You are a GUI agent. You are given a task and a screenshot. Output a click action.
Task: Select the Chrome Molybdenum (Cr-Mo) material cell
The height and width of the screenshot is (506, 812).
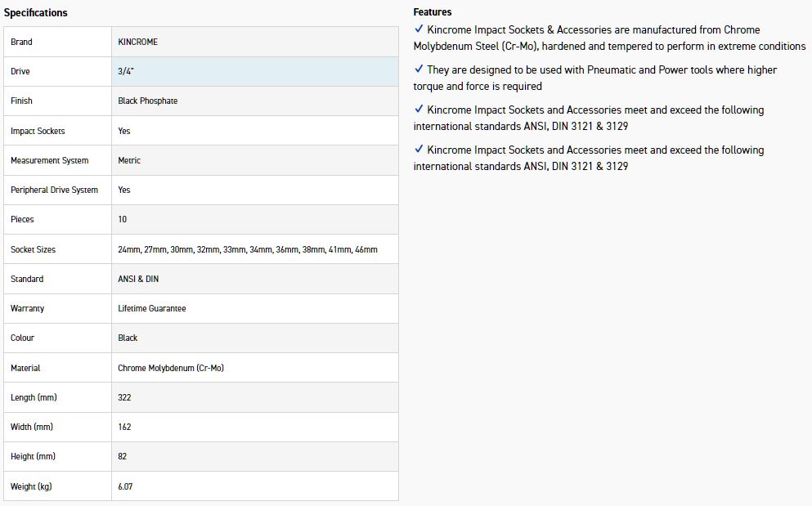click(x=170, y=368)
